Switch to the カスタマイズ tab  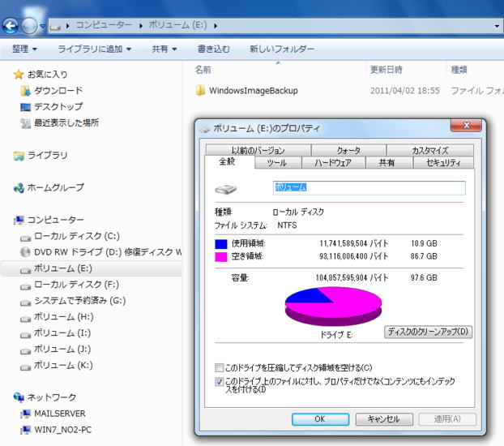pos(429,150)
